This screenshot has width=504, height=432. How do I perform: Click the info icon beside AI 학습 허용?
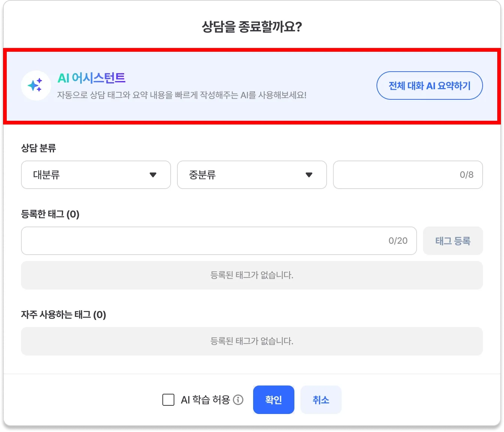238,400
